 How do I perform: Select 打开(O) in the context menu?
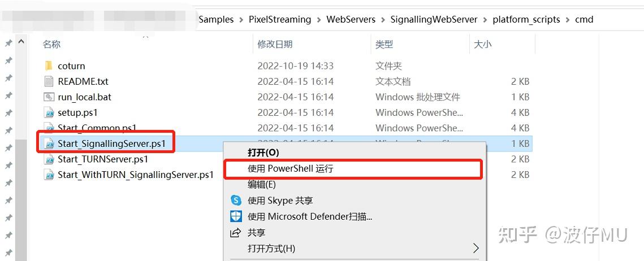click(263, 153)
